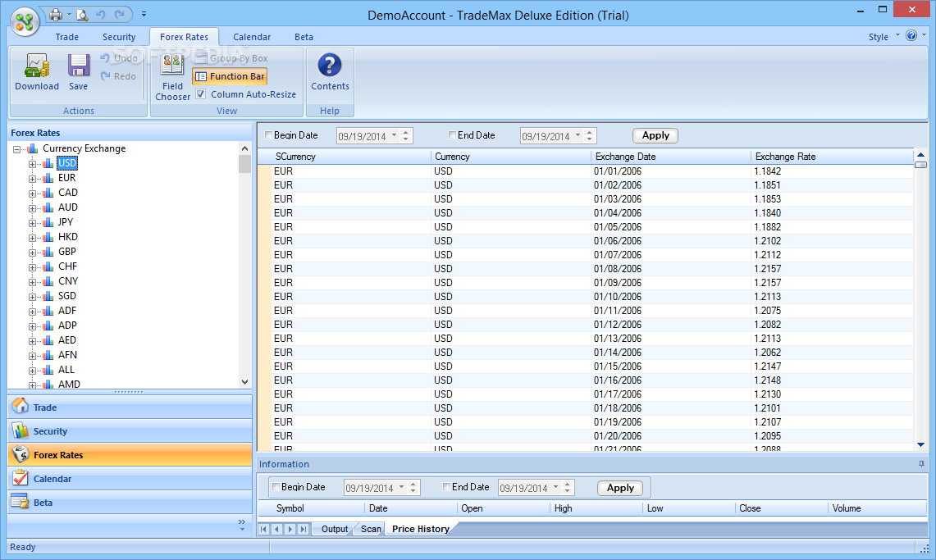This screenshot has height=560, width=936.
Task: Select the AUD currency in tree
Action: coord(68,207)
